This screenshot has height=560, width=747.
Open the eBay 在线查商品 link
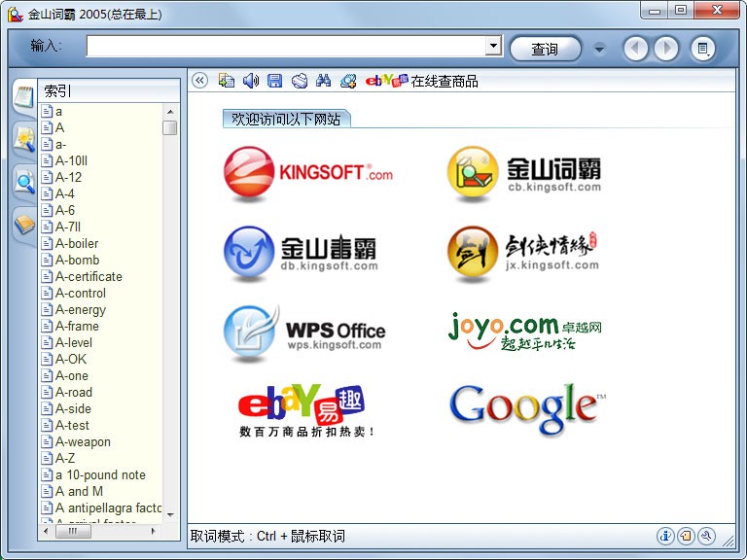[x=422, y=81]
